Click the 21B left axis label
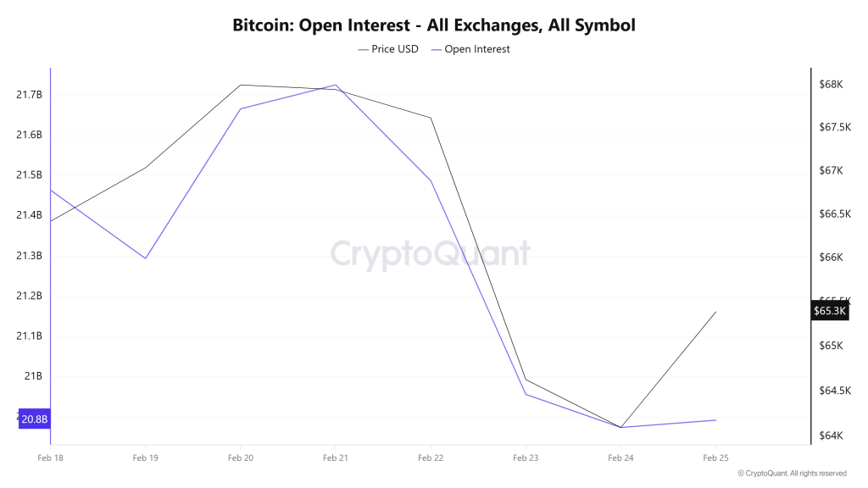The image size is (868, 488). point(34,376)
